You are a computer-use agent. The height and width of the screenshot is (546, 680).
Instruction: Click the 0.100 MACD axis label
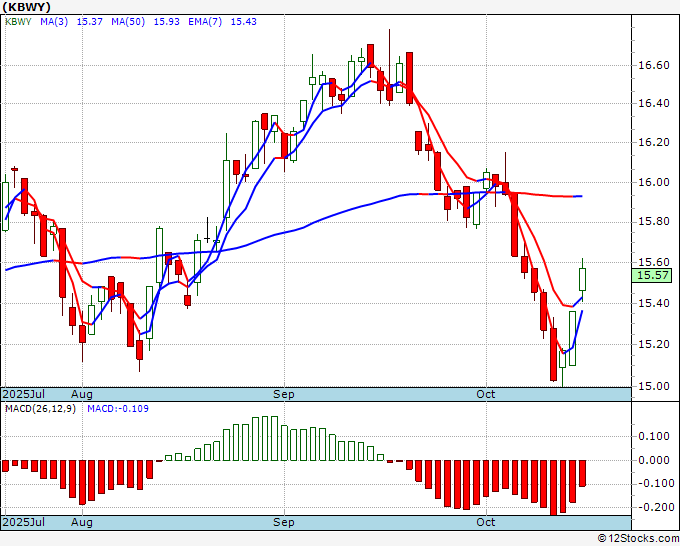(654, 436)
